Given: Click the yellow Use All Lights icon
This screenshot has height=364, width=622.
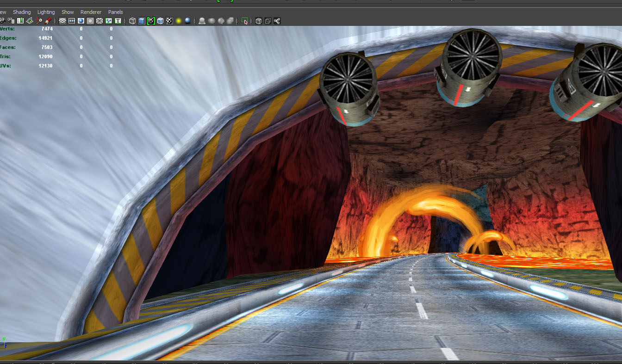Looking at the screenshot, I should (x=178, y=21).
